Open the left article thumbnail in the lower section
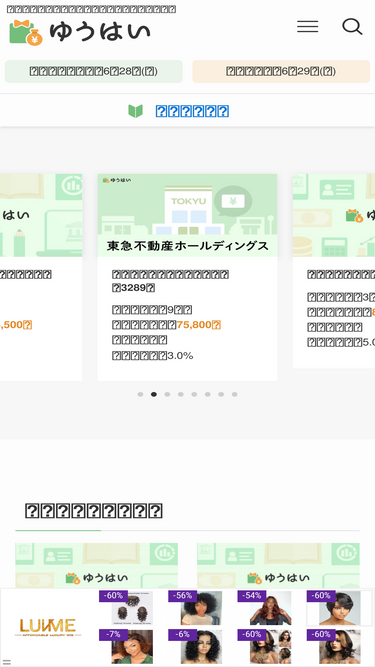This screenshot has height=667, width=375. 97,565
